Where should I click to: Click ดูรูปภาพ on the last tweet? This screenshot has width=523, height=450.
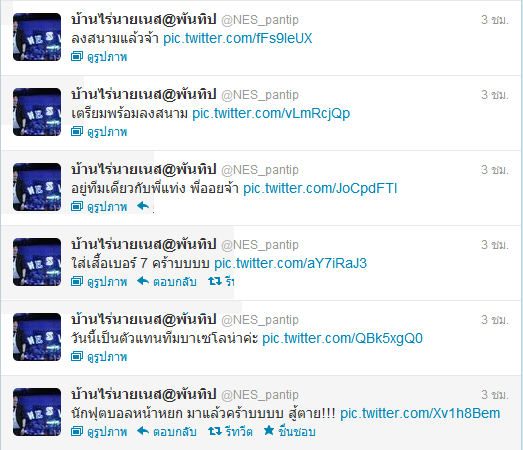point(107,432)
